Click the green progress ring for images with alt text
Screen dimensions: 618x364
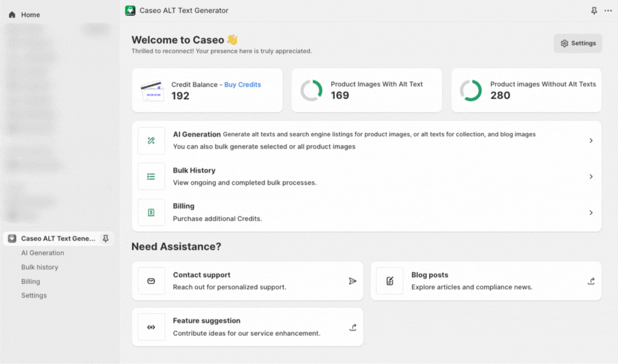tap(312, 90)
